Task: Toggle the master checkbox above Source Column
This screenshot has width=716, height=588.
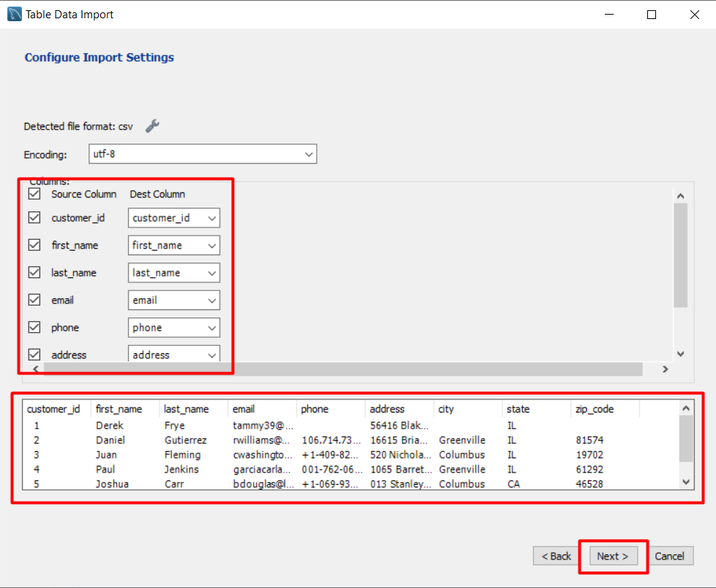Action: coord(34,194)
